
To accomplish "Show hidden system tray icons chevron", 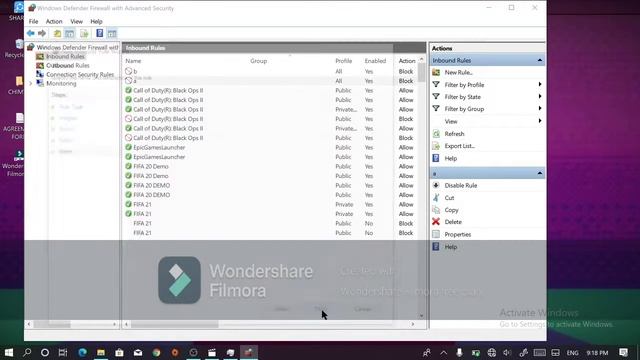I will pos(444,353).
